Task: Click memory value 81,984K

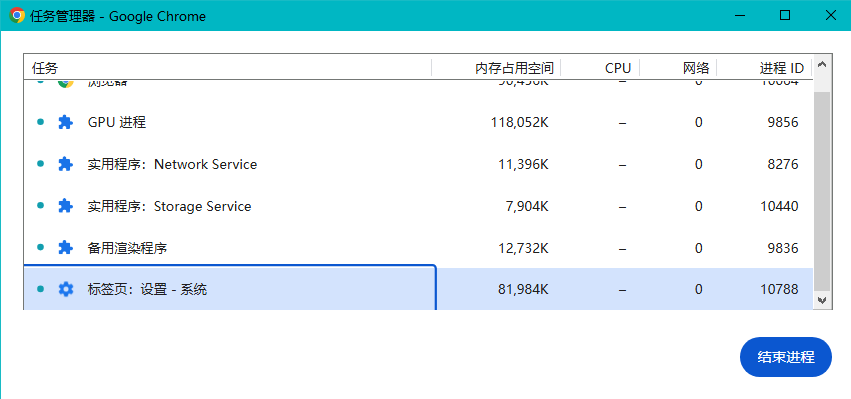Action: coord(523,289)
